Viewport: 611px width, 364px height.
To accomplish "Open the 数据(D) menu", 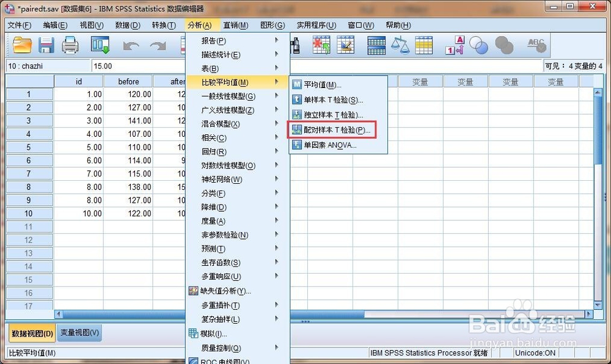I will (128, 25).
